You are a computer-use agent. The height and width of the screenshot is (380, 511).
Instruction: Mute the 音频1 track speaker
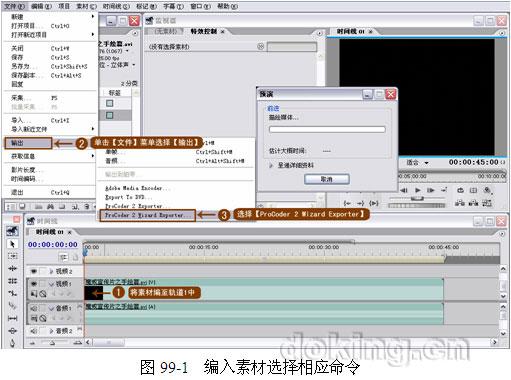[x=34, y=308]
